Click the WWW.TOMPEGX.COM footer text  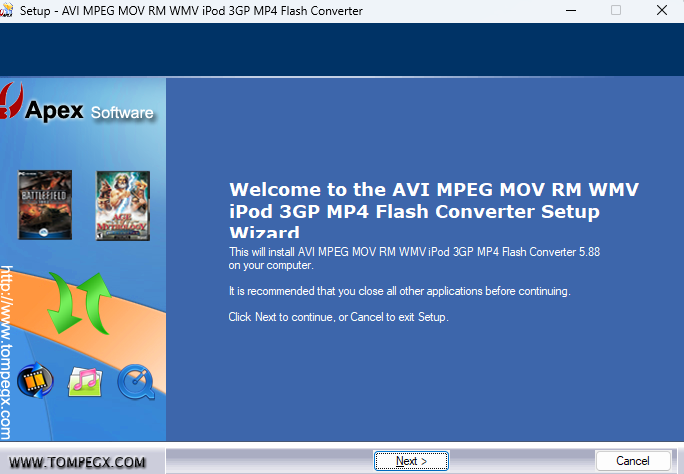point(77,462)
